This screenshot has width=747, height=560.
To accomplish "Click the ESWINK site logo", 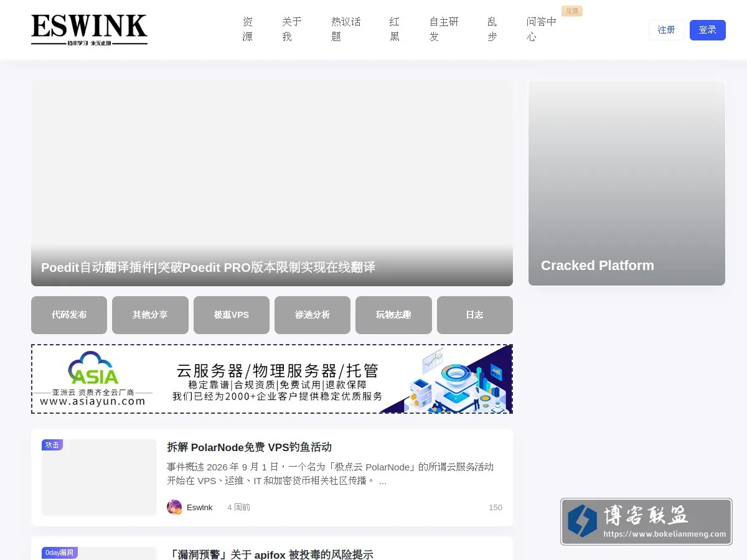I will pos(90,30).
